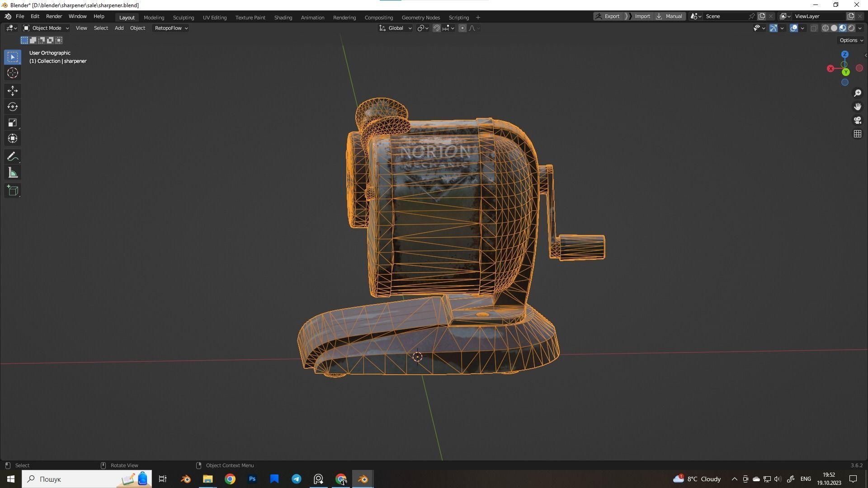868x488 pixels.
Task: Open the Blender logo app menu
Action: click(8, 16)
